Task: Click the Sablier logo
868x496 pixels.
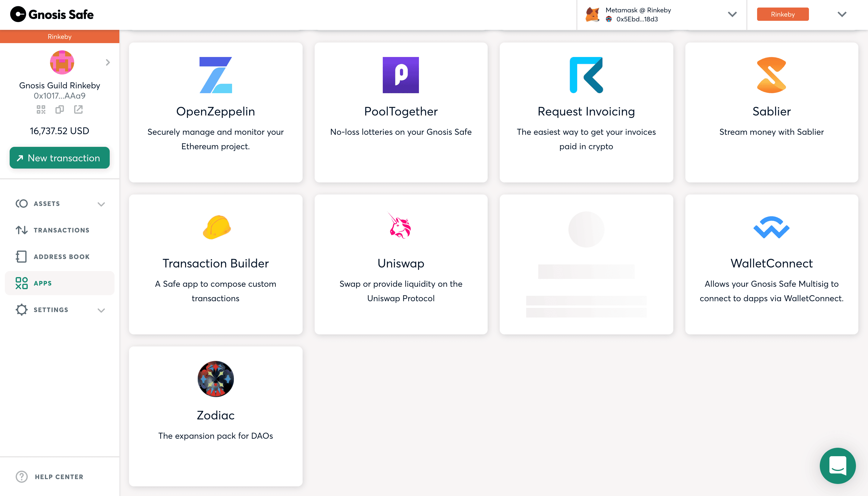Action: [771, 75]
